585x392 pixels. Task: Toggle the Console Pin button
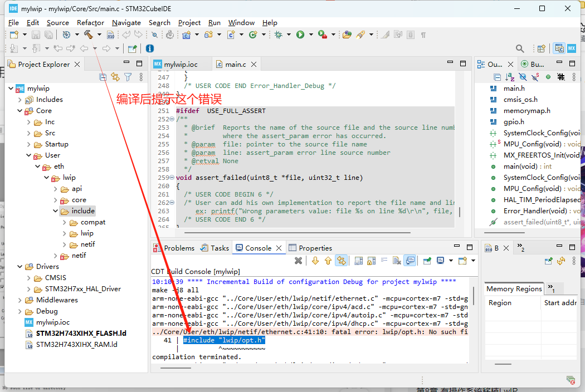click(427, 260)
